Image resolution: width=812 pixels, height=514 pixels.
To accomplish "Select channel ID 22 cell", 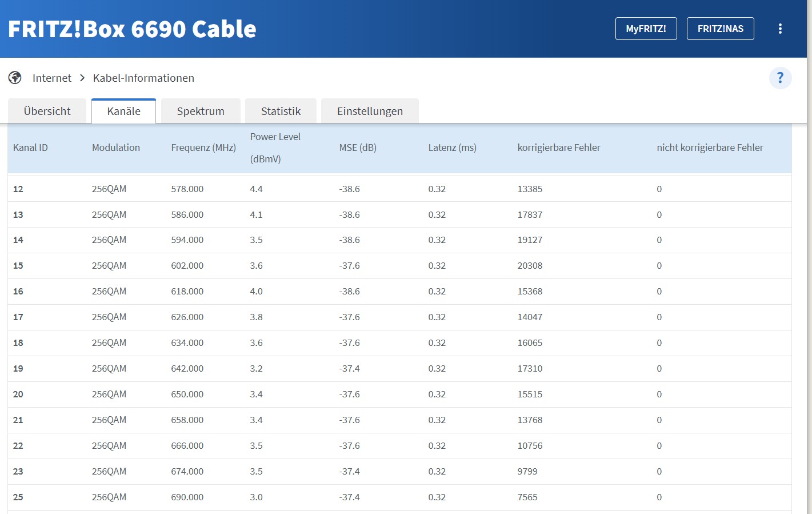I will [18, 446].
